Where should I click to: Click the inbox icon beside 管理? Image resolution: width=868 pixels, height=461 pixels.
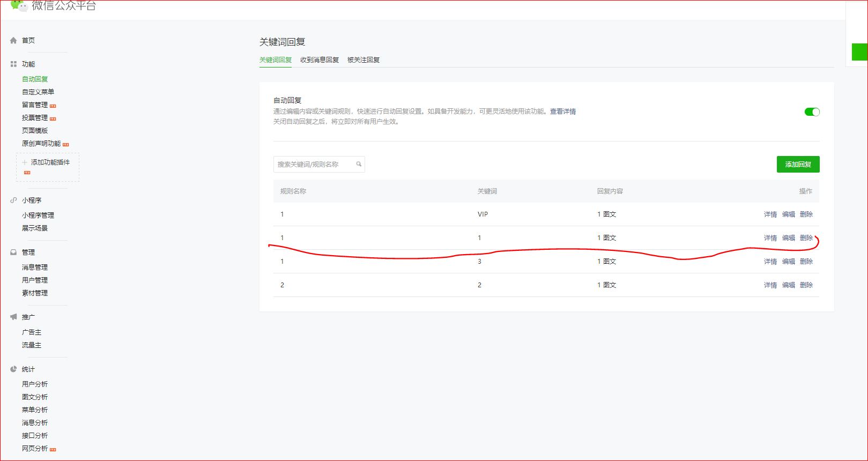click(x=13, y=252)
